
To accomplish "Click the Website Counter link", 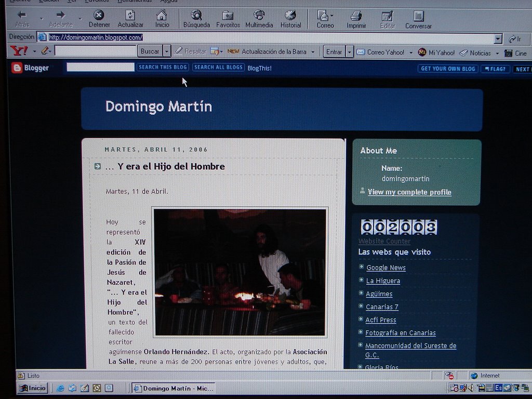I will coord(384,241).
